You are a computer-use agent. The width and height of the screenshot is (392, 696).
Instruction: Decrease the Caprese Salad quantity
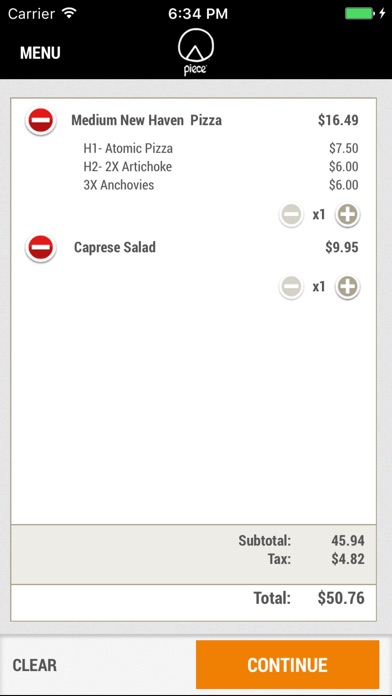click(x=291, y=287)
